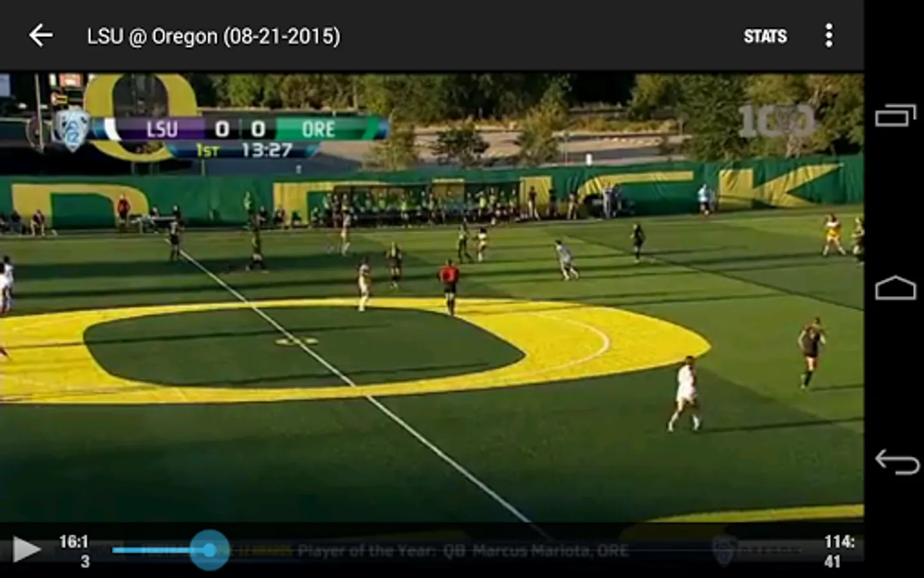The height and width of the screenshot is (578, 924).
Task: Open the STATS view
Action: tap(765, 36)
